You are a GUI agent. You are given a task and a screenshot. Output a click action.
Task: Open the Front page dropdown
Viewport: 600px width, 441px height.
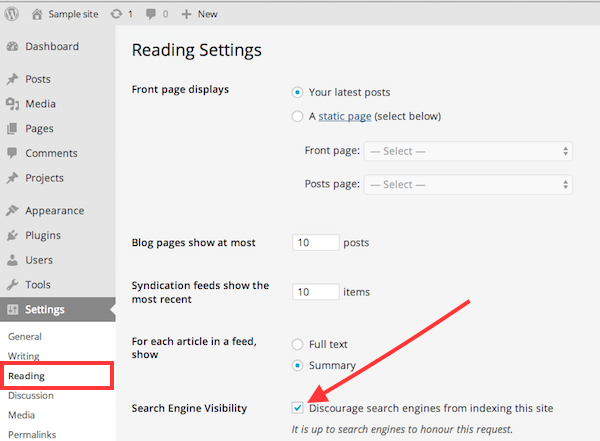coord(467,151)
